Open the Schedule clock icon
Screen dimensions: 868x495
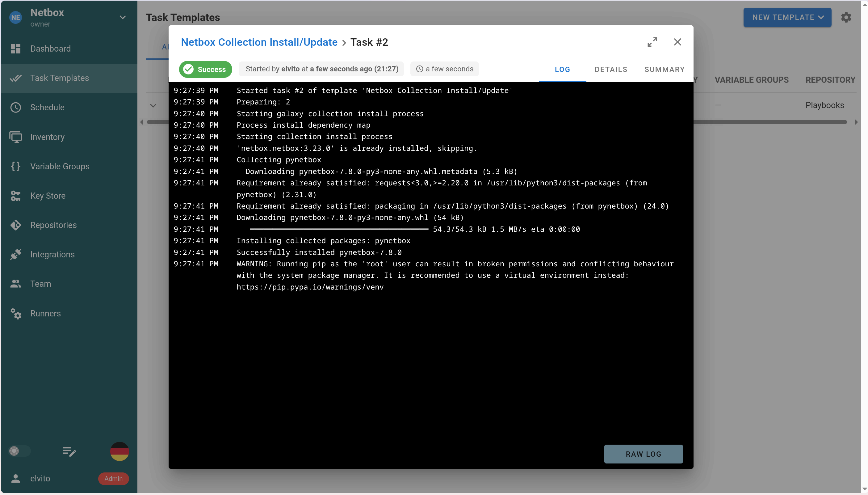(16, 108)
